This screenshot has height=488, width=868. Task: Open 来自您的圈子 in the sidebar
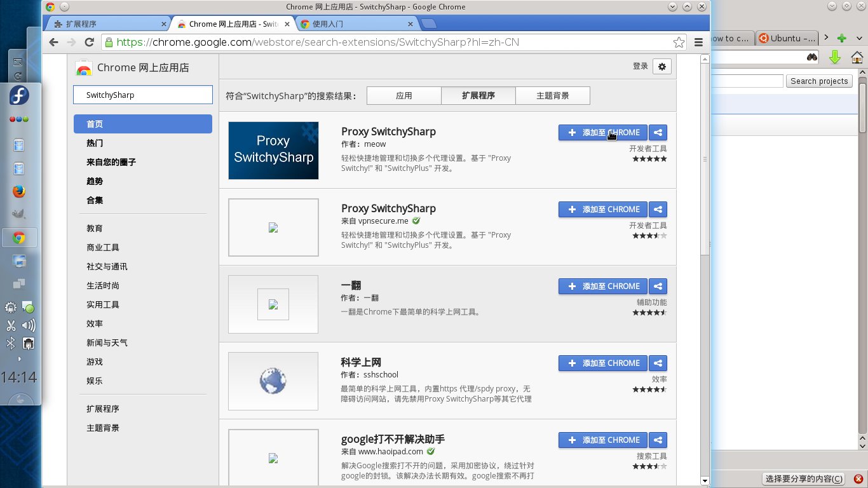[x=111, y=162]
